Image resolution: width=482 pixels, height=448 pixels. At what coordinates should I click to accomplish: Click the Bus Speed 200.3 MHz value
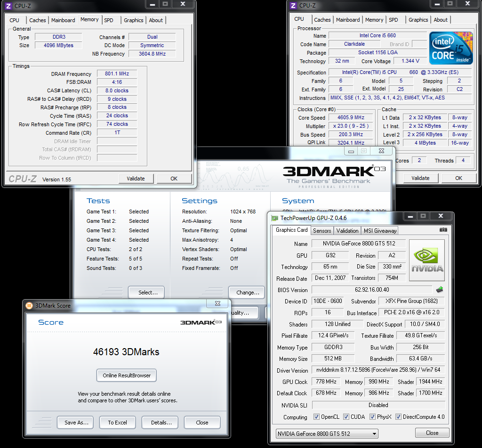[351, 134]
